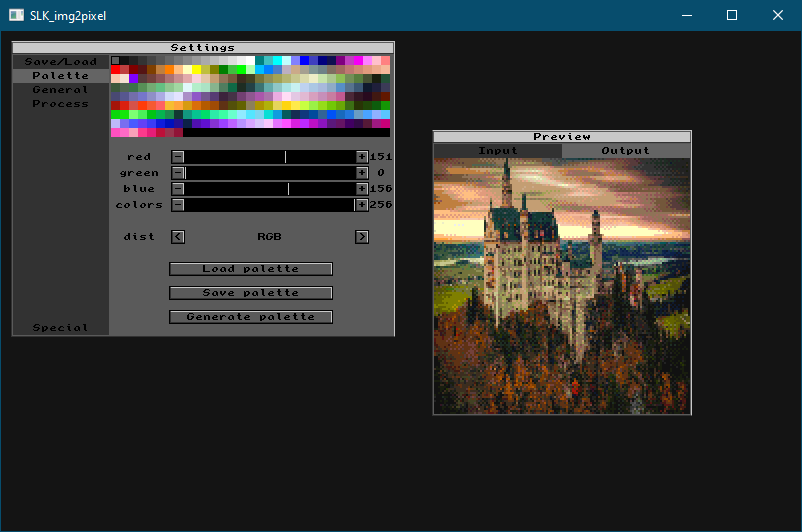Switch preview to the Input tab
802x532 pixels.
coord(498,151)
